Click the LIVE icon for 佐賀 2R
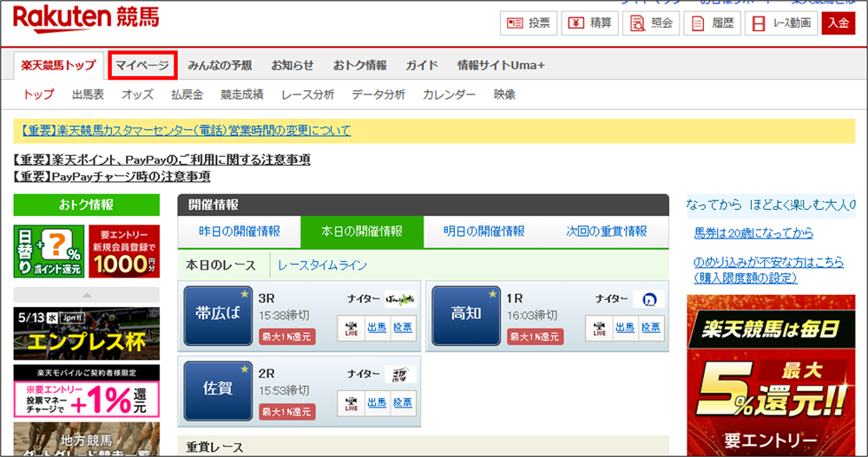 (x=351, y=403)
